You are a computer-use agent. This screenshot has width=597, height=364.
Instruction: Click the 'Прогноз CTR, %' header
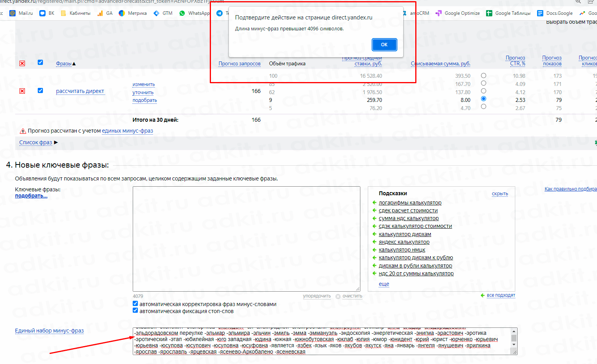click(x=515, y=61)
